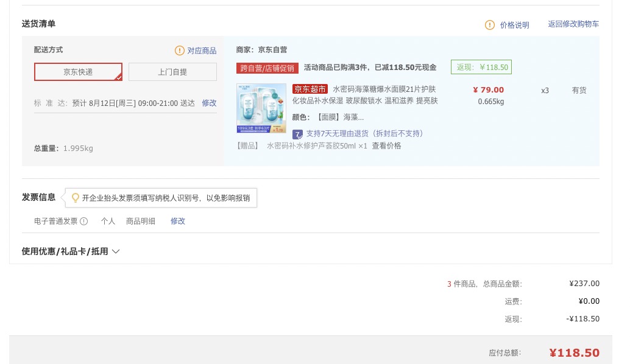Click the item weight 0.665kg
The height and width of the screenshot is (364, 630).
pyautogui.click(x=491, y=102)
